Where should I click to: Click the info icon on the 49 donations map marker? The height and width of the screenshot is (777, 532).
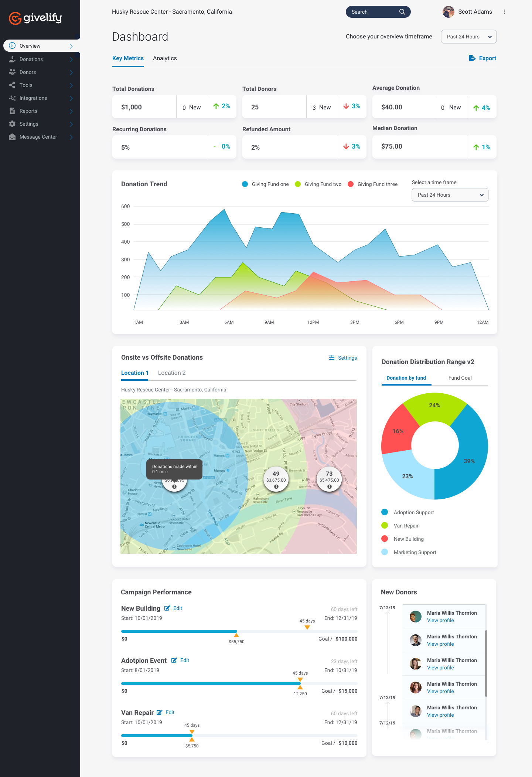276,487
